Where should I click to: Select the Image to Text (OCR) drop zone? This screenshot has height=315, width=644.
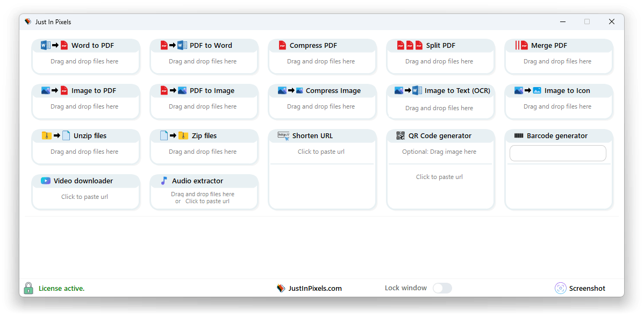point(439,108)
